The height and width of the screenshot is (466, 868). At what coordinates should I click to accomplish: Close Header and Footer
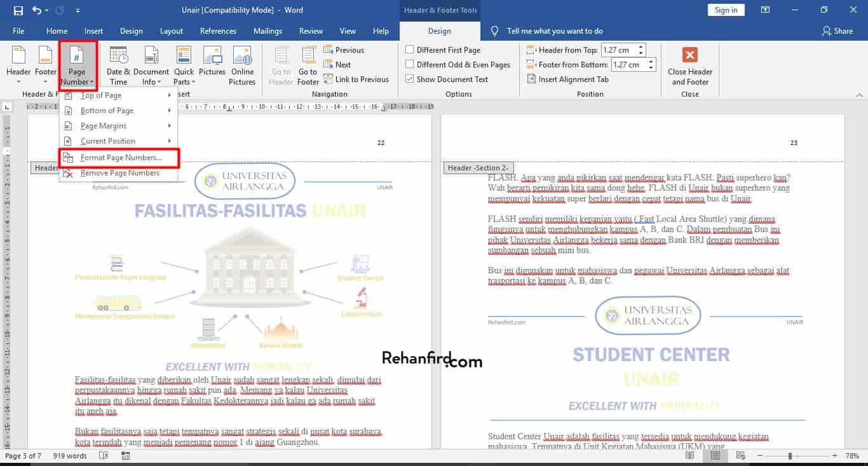690,66
